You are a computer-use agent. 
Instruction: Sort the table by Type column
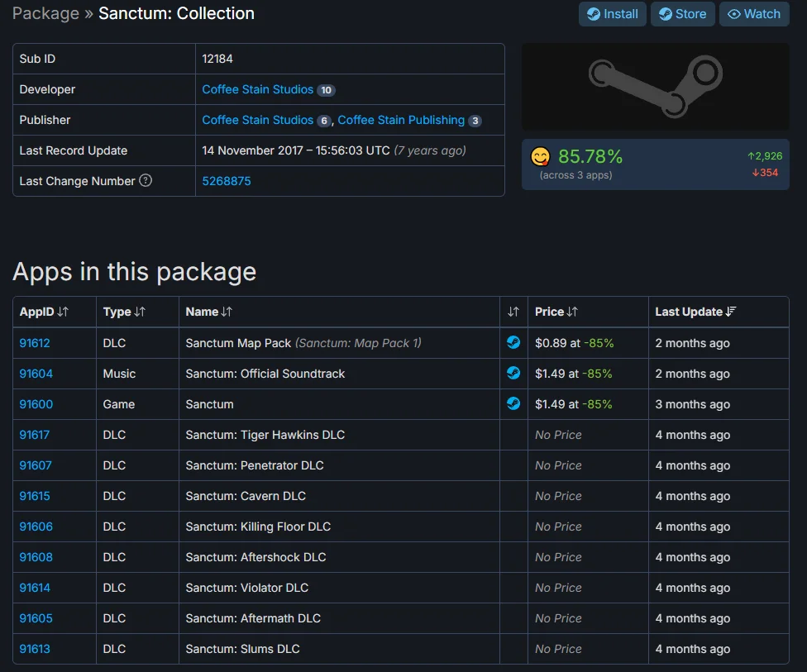(124, 312)
